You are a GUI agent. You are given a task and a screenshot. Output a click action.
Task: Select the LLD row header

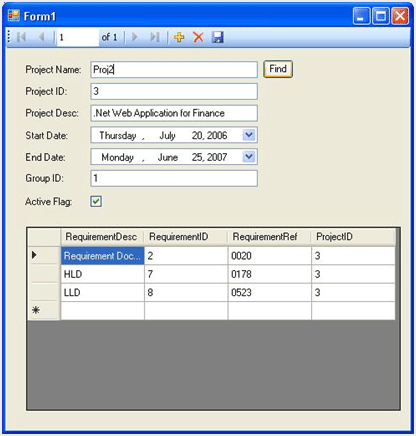click(x=44, y=293)
